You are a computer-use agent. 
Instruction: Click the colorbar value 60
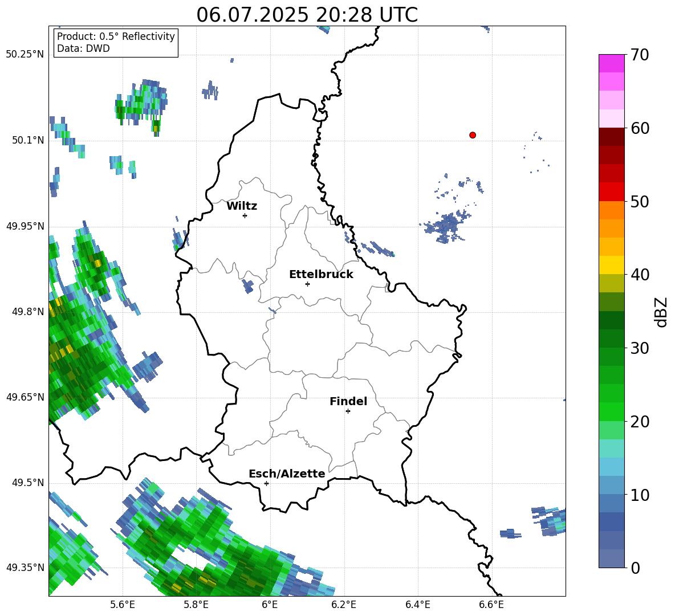click(x=640, y=128)
